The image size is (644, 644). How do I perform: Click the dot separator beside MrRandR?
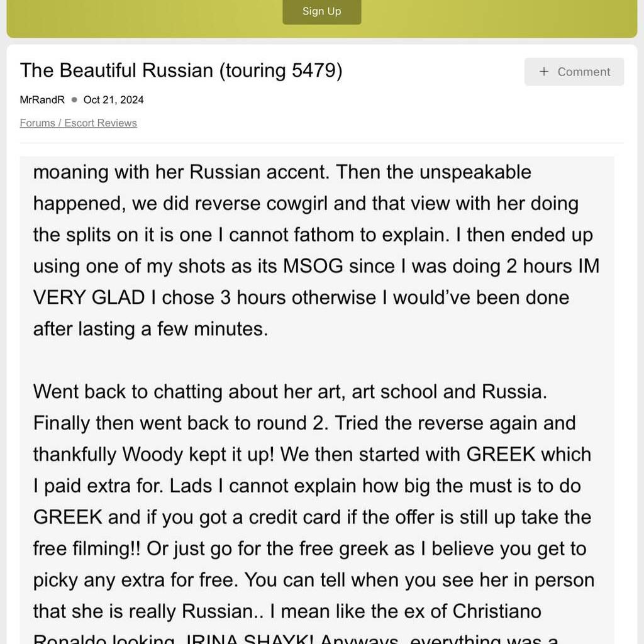coord(74,99)
